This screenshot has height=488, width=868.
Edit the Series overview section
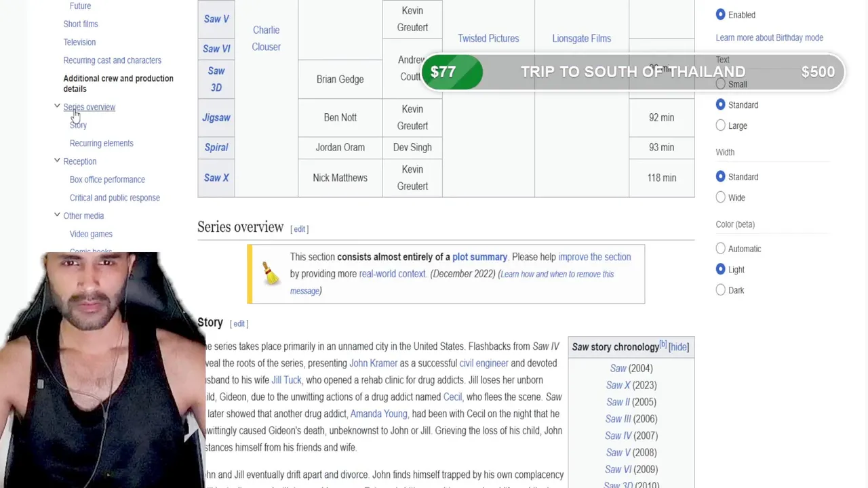coord(299,229)
